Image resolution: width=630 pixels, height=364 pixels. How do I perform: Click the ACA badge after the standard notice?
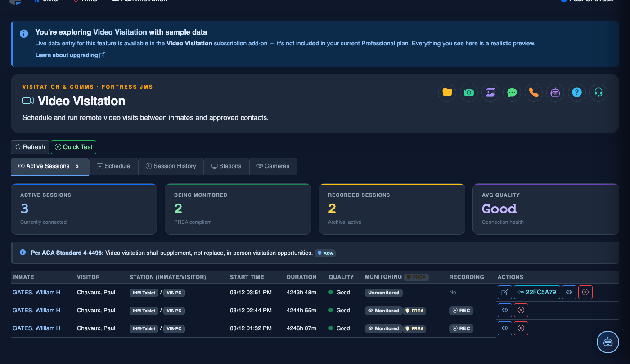[x=325, y=253]
